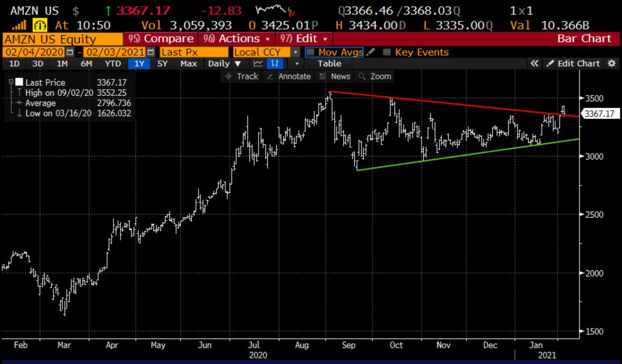Click the Last Px data field
Screen dimensions: 622x364
tap(194, 52)
